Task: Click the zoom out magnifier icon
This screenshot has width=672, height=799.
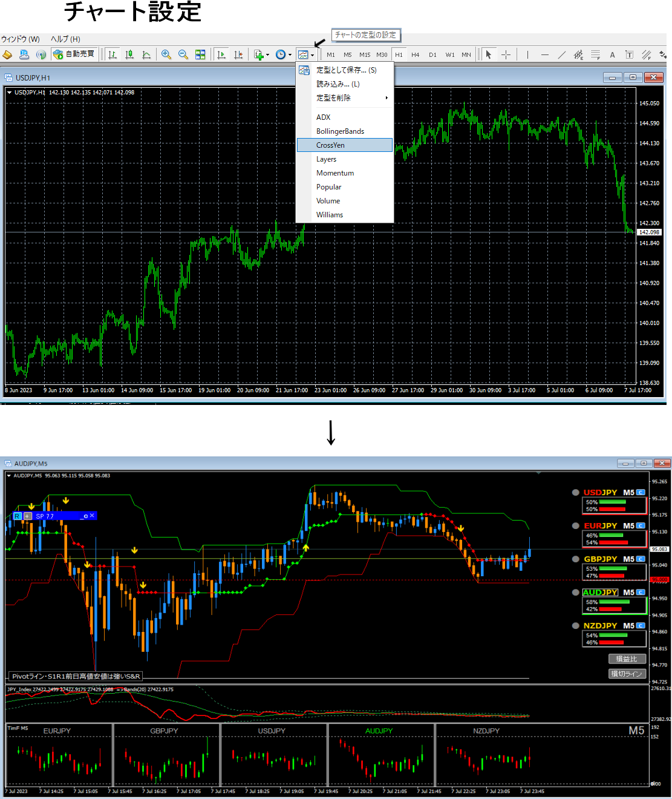Action: [183, 54]
